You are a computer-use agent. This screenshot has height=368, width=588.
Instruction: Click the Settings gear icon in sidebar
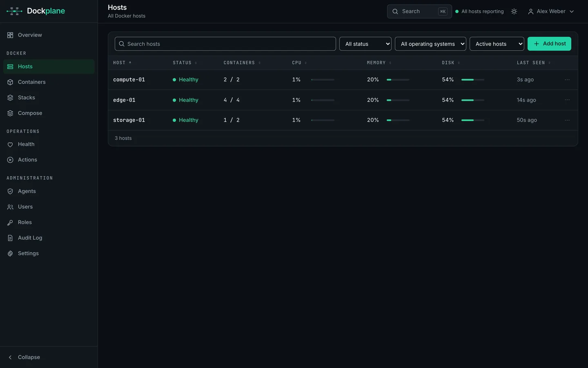[10, 254]
